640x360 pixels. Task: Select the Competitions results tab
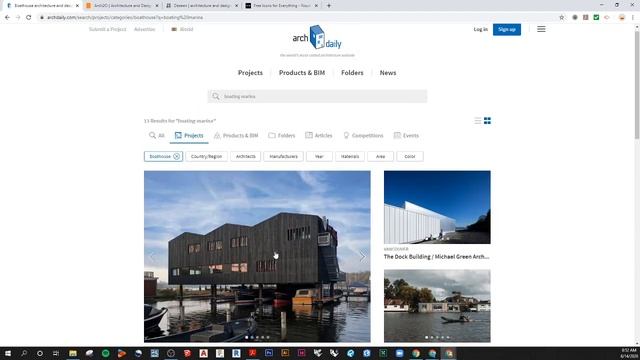click(363, 136)
